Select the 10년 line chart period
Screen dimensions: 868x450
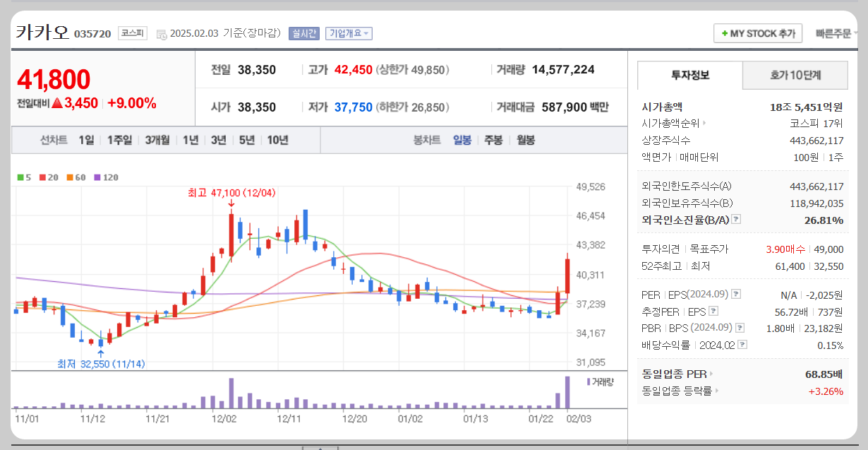pos(277,140)
